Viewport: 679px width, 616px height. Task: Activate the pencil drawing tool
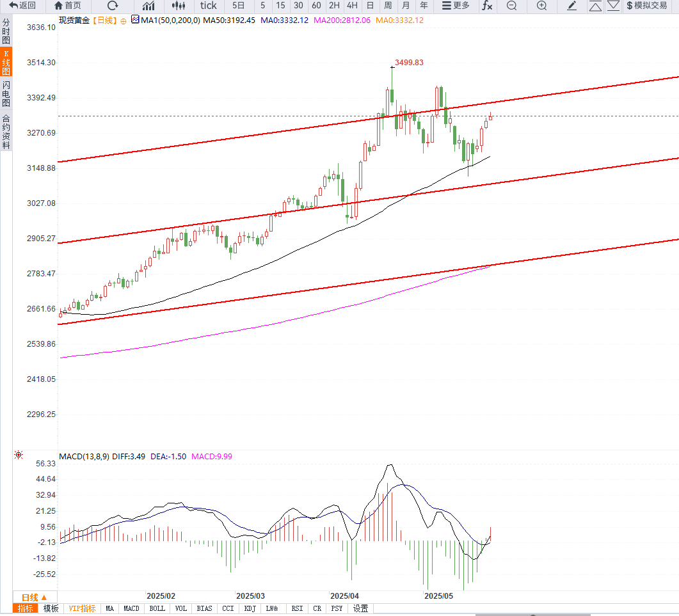(571, 6)
